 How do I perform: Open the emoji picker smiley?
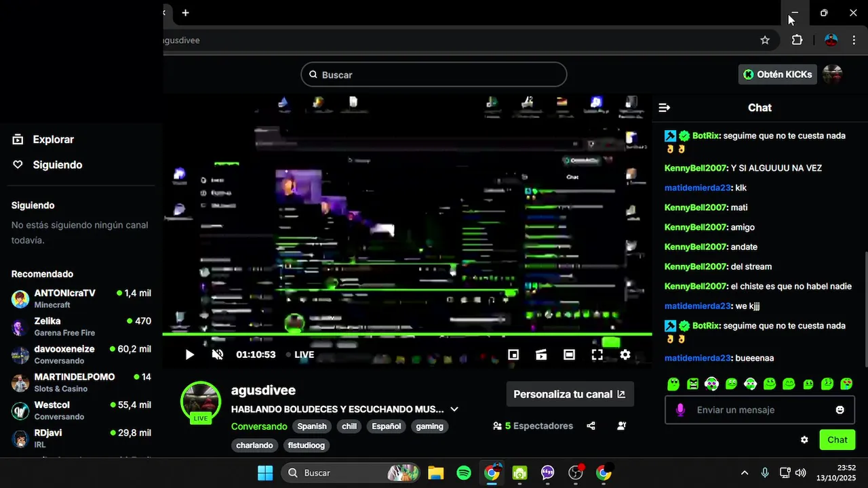840,410
